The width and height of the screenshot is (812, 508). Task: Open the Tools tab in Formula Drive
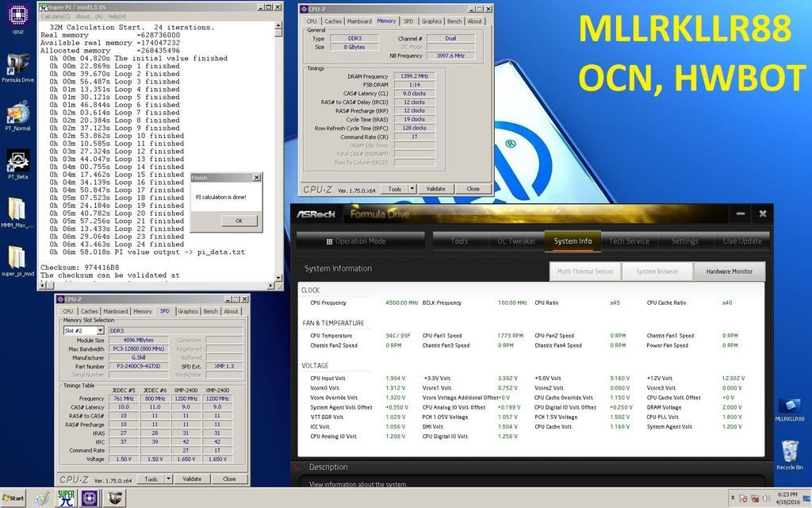[459, 241]
